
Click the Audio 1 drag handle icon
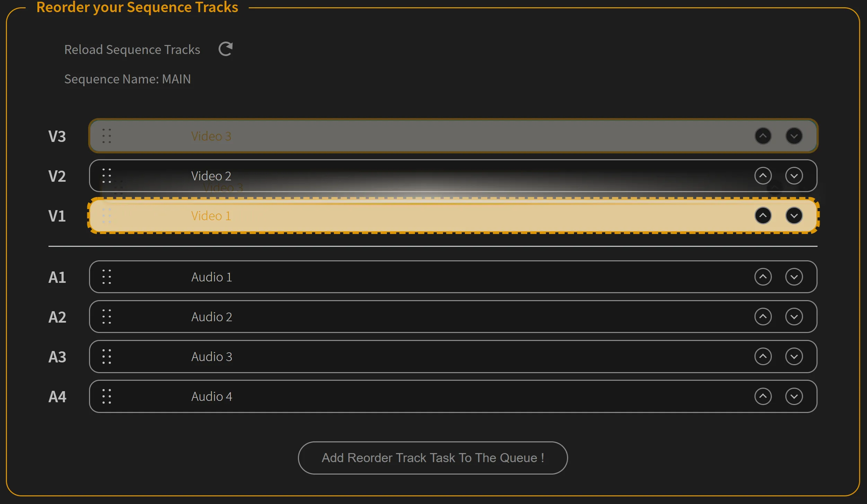coord(106,277)
